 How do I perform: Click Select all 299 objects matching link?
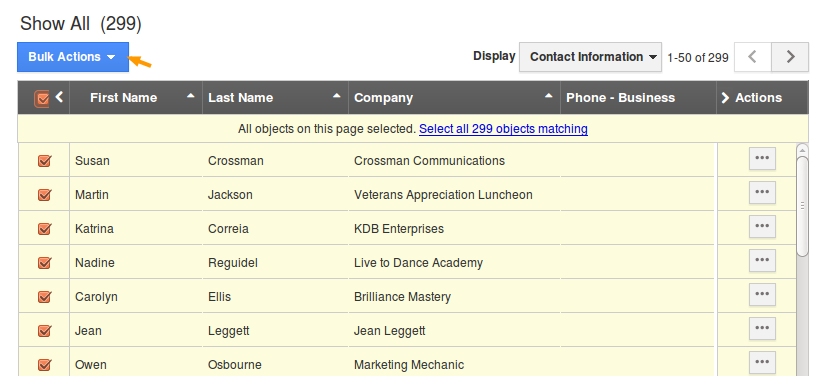tap(503, 129)
